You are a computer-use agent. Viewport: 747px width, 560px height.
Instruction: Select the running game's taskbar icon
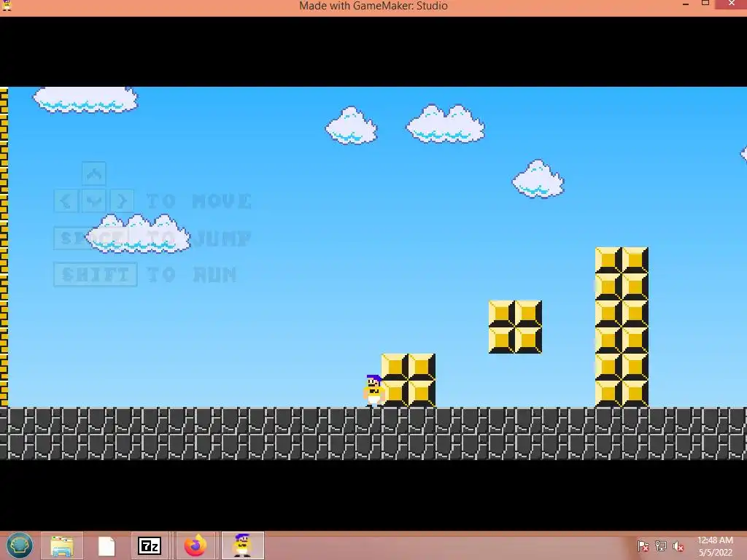click(x=242, y=545)
